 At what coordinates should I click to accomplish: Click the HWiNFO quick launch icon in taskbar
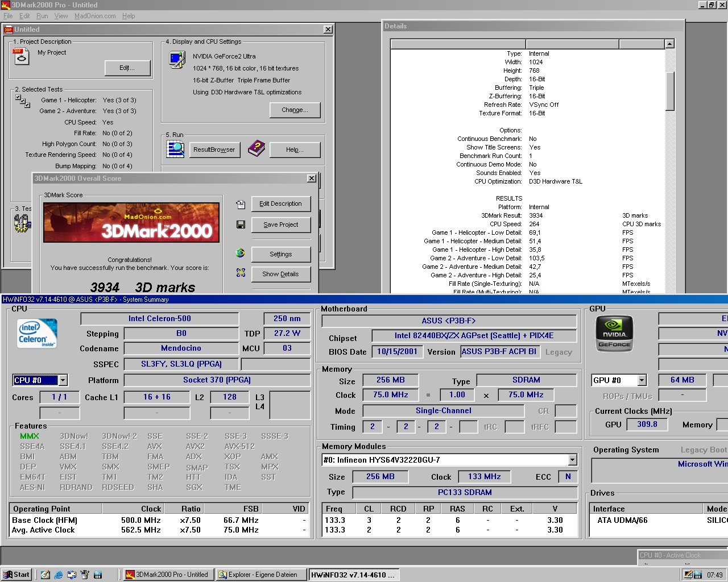98,575
